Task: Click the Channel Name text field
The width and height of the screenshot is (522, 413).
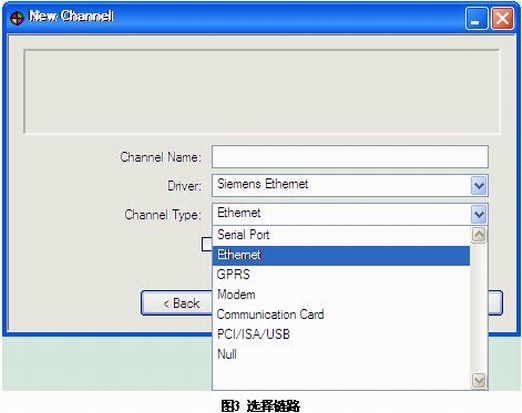Action: 350,157
